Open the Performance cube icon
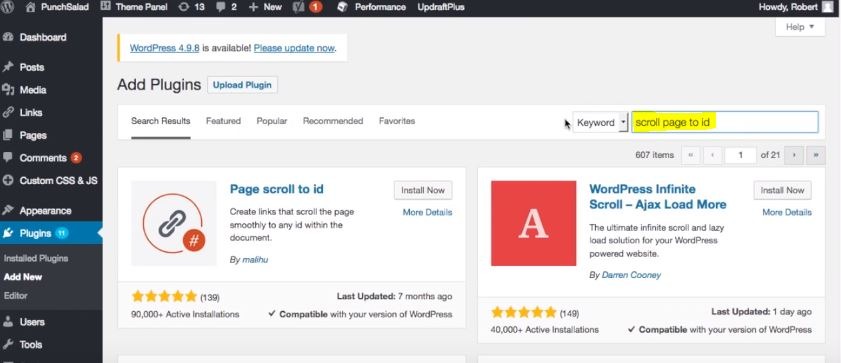Image resolution: width=841 pixels, height=363 pixels. coord(342,7)
